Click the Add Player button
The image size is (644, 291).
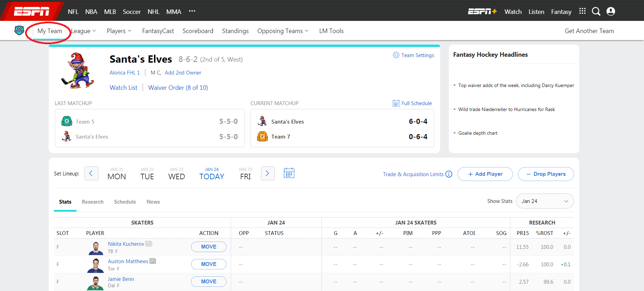tap(485, 174)
